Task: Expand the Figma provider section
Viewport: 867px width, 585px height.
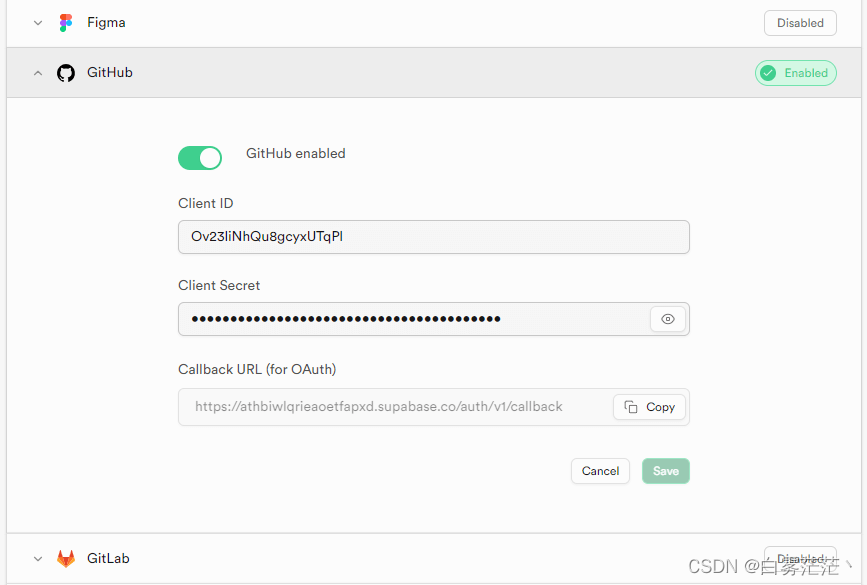Action: click(37, 22)
